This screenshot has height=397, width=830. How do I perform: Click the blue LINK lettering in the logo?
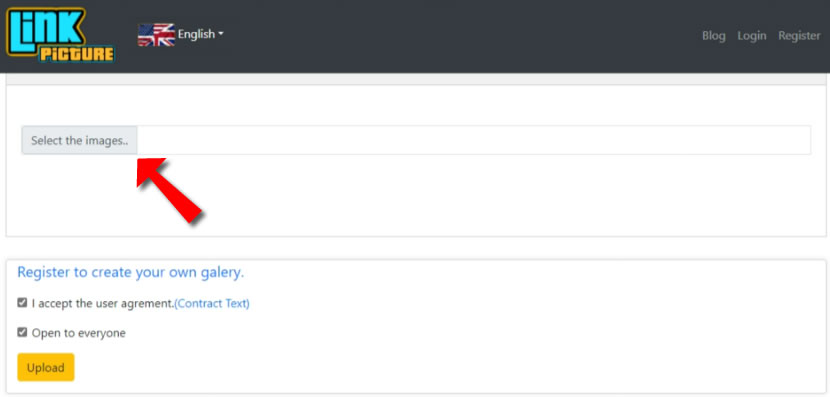pos(45,31)
